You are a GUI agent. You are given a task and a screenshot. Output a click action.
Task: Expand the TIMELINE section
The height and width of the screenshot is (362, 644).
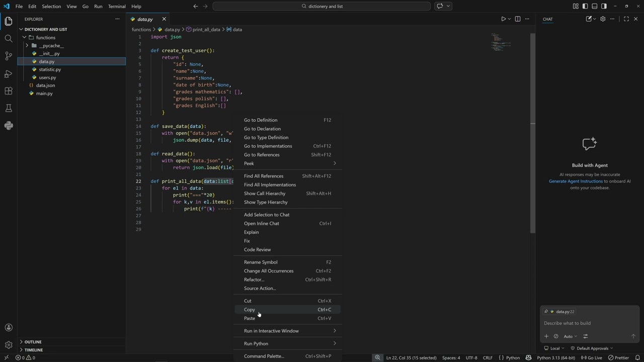(33, 350)
